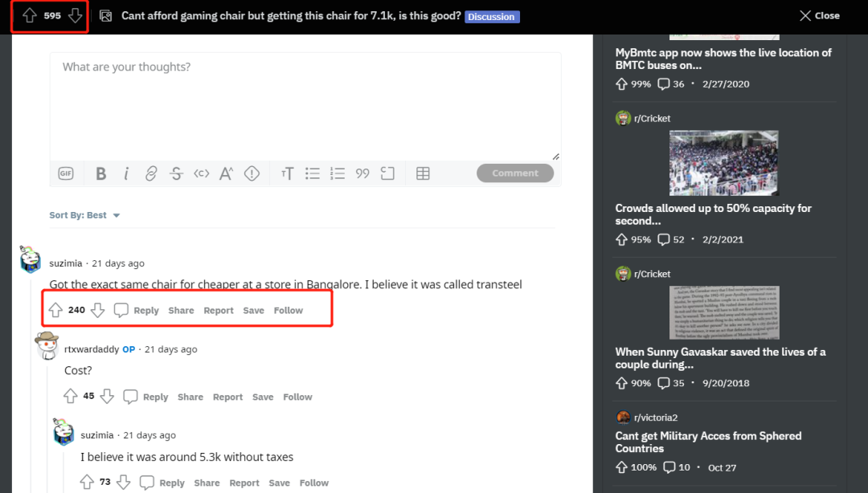This screenshot has height=493, width=868.
Task: Add a GIF to the comment
Action: (66, 173)
